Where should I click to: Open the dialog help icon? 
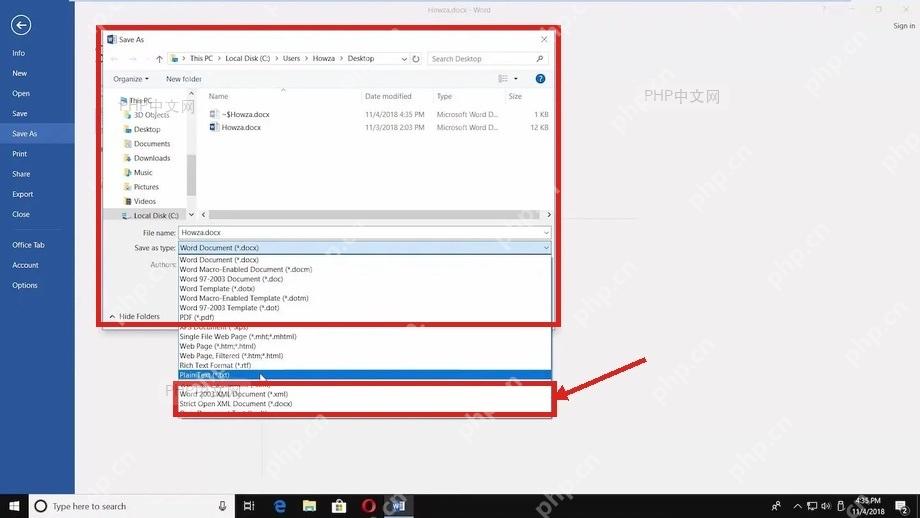pyautogui.click(x=540, y=79)
